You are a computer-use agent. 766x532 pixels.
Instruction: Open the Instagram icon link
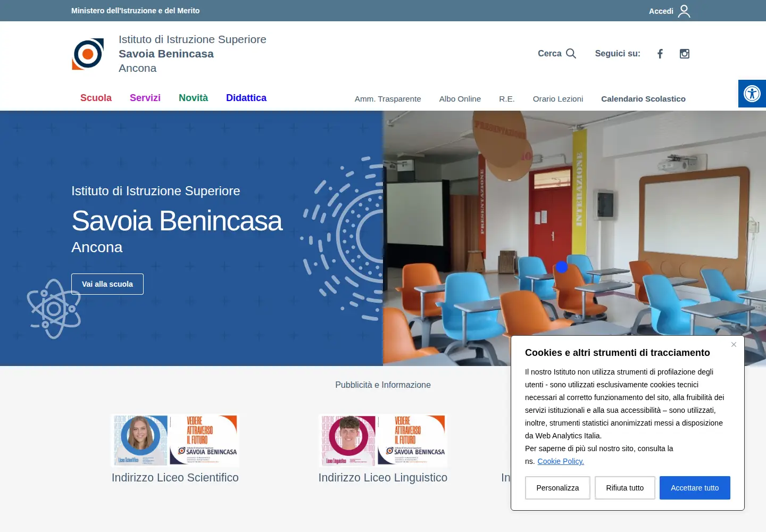[685, 54]
